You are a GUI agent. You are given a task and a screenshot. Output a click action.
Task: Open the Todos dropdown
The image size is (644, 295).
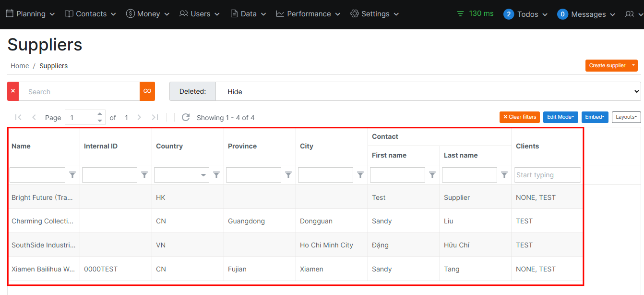click(525, 14)
